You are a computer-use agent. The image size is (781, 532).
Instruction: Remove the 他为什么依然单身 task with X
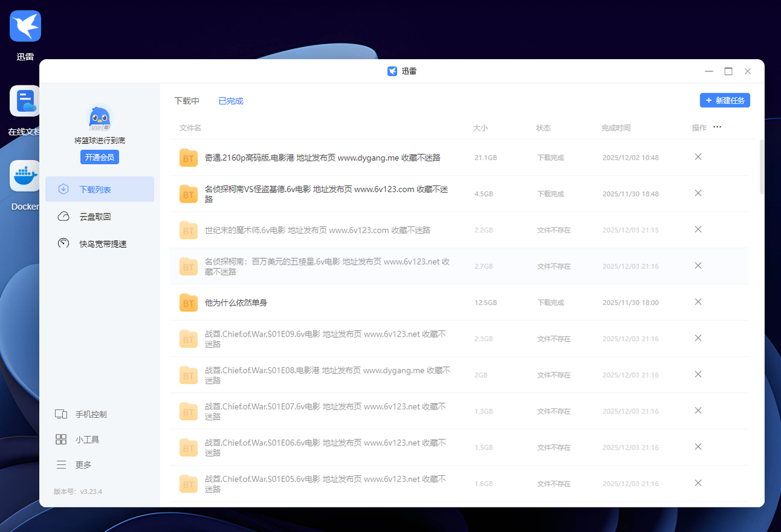pos(699,302)
